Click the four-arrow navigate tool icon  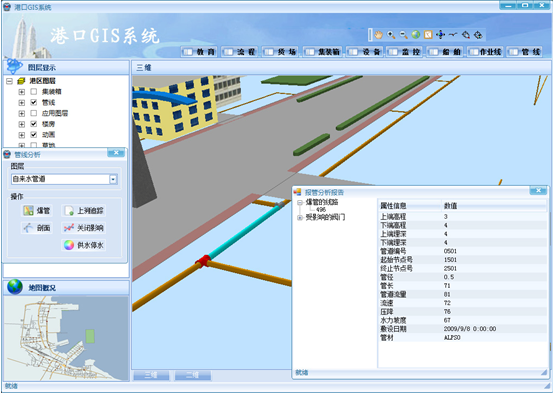[x=440, y=35]
